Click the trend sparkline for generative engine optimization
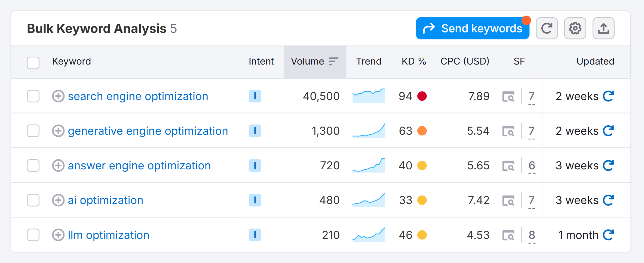644x263 pixels. [x=369, y=131]
